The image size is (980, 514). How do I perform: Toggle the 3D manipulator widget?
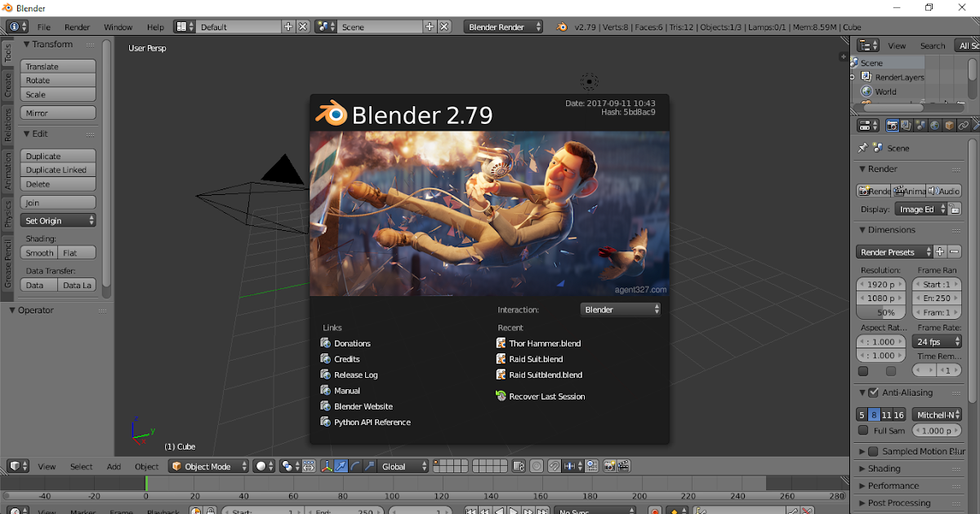[327, 467]
